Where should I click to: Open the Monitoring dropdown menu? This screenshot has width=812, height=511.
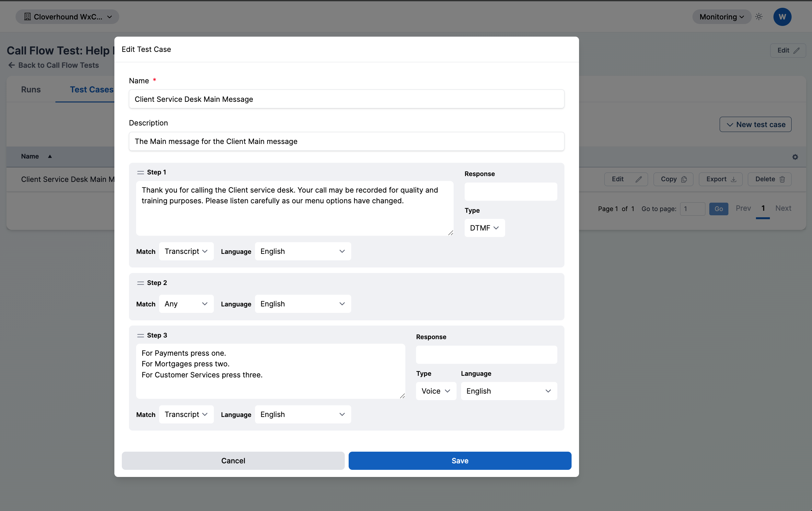(x=721, y=17)
